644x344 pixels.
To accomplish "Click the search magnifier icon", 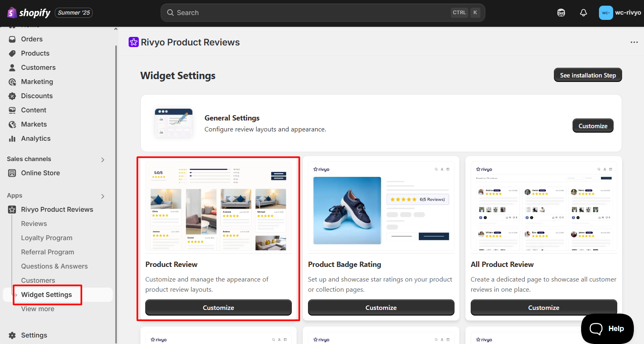I will click(x=170, y=13).
